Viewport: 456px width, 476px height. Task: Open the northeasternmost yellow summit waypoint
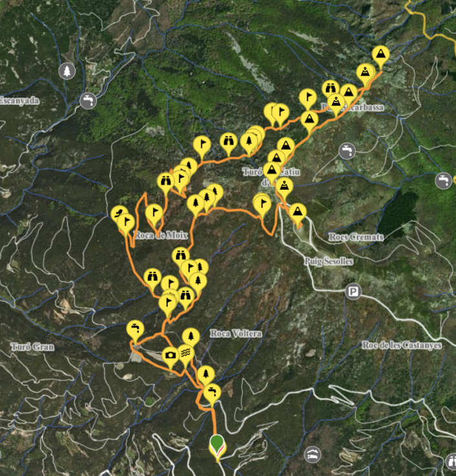(x=380, y=56)
